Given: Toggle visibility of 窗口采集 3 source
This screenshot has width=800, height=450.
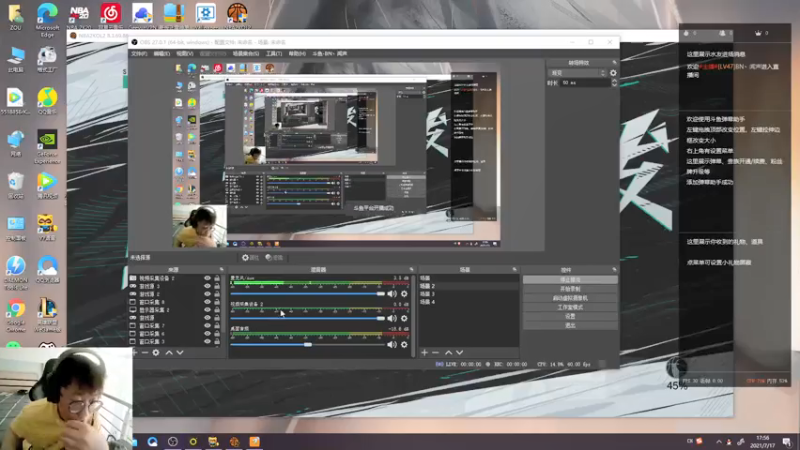Looking at the screenshot, I should tap(207, 341).
